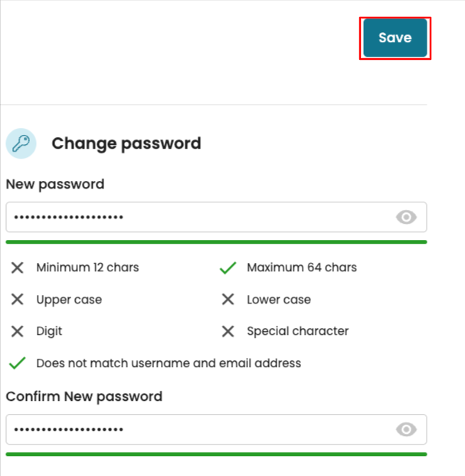
Task: Click the Confirm New password label
Action: click(84, 396)
